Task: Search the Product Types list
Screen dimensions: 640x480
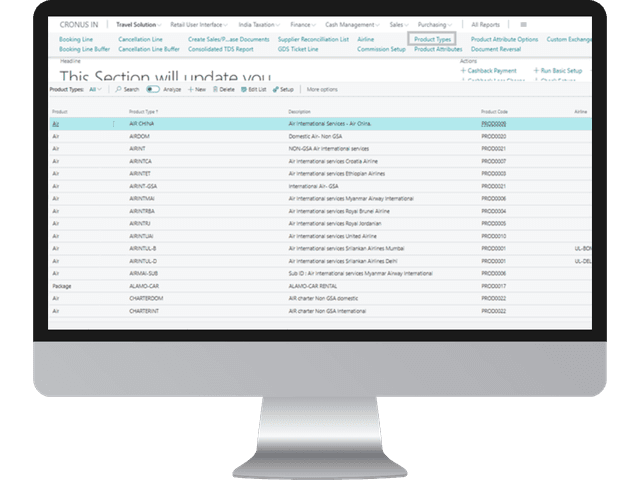Action: coord(127,89)
